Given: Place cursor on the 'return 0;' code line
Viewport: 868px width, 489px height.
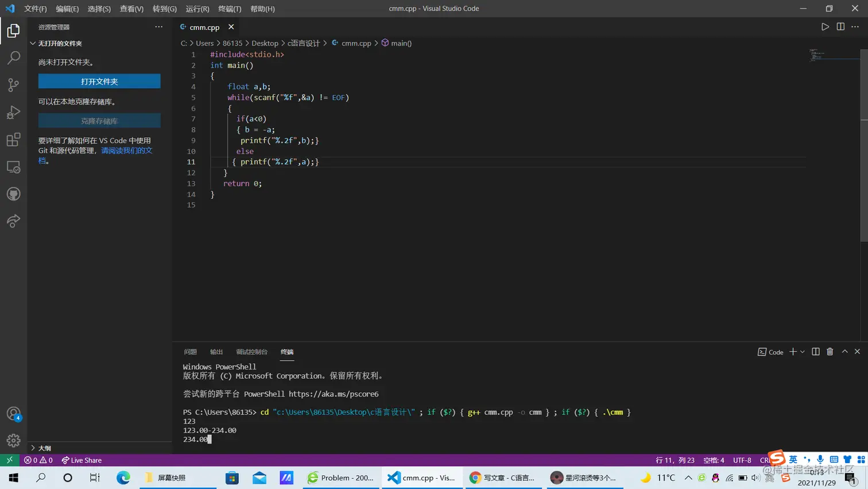Looking at the screenshot, I should 242,184.
